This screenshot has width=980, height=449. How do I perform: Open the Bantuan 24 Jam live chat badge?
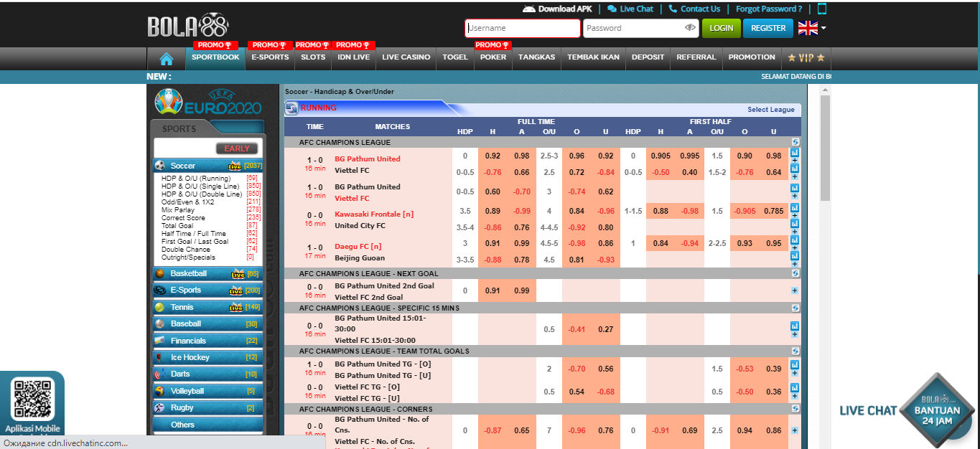tap(937, 410)
